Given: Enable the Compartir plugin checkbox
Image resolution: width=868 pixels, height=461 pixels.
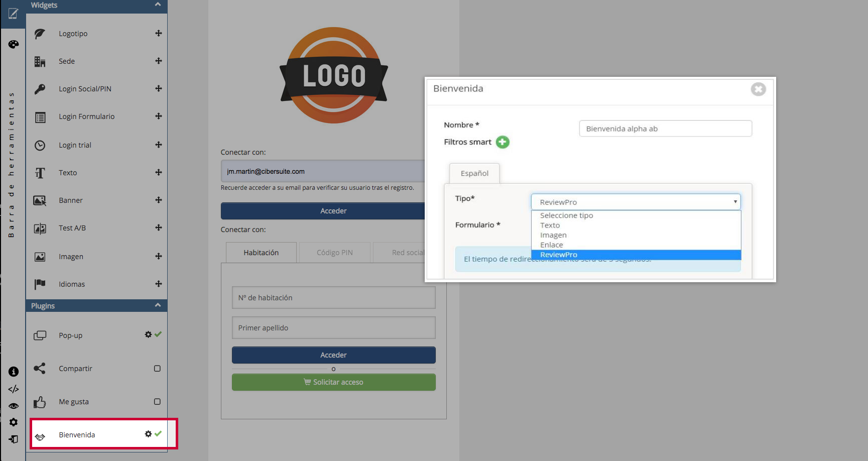Looking at the screenshot, I should point(157,369).
